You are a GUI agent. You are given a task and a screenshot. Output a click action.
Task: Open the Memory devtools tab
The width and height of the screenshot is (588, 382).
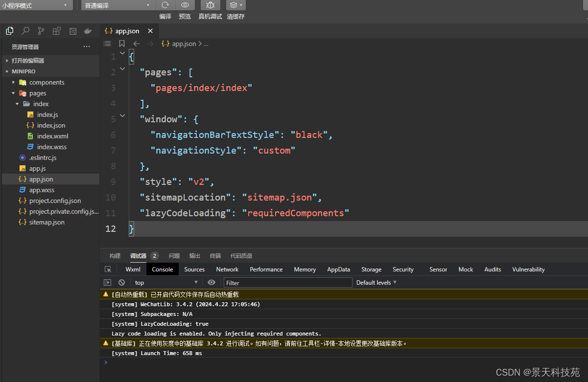(x=305, y=270)
